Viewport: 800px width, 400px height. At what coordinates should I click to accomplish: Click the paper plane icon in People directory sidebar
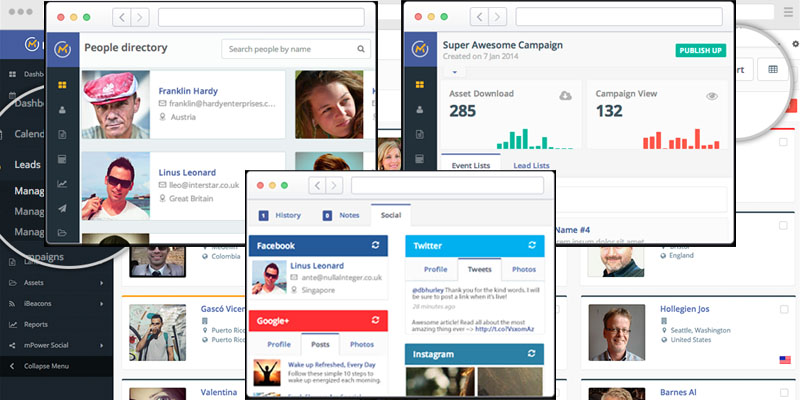63,208
